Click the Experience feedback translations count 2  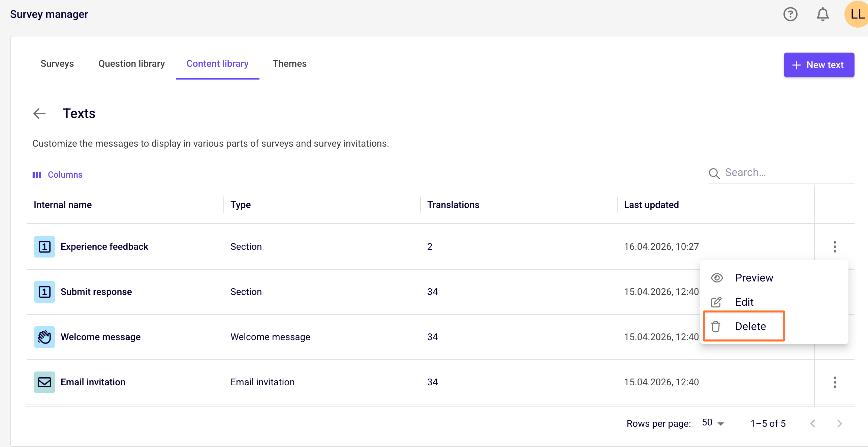(430, 247)
